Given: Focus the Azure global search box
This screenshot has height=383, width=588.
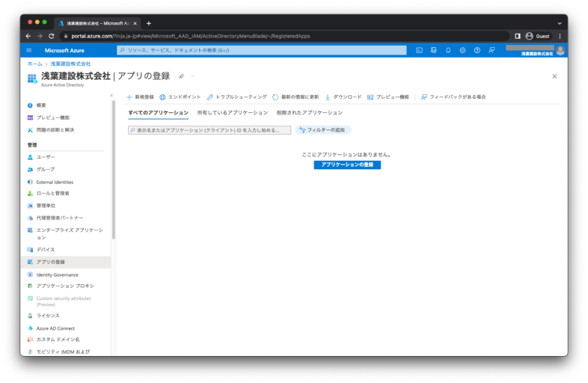Looking at the screenshot, I should click(x=262, y=50).
